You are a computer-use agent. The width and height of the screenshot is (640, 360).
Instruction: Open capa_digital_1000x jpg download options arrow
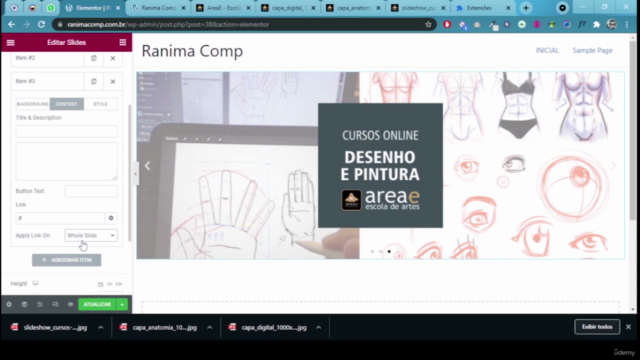pyautogui.click(x=318, y=327)
